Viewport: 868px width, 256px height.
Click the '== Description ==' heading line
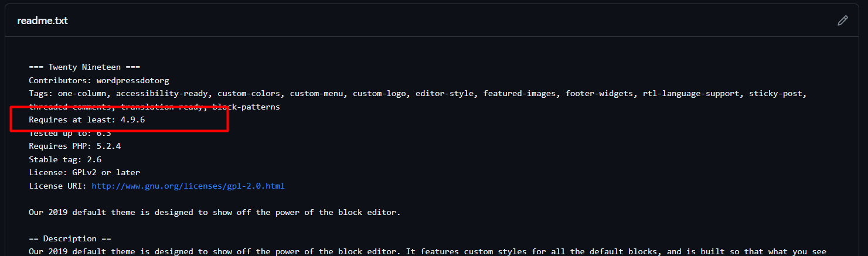click(x=70, y=238)
